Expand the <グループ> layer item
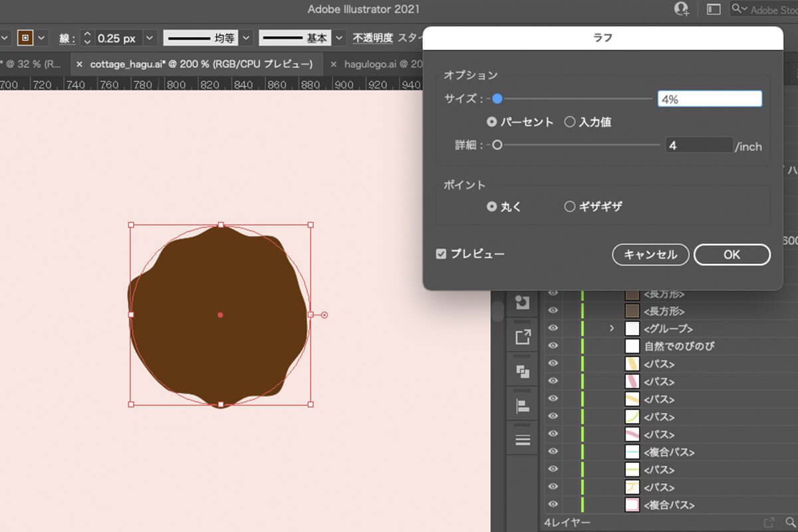This screenshot has width=798, height=532. tap(611, 329)
